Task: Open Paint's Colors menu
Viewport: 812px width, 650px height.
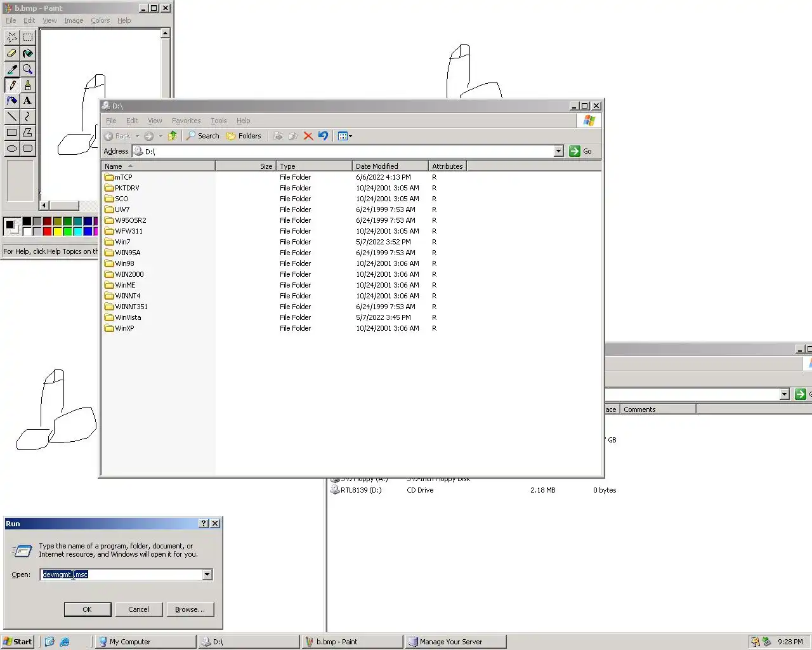Action: tap(100, 20)
